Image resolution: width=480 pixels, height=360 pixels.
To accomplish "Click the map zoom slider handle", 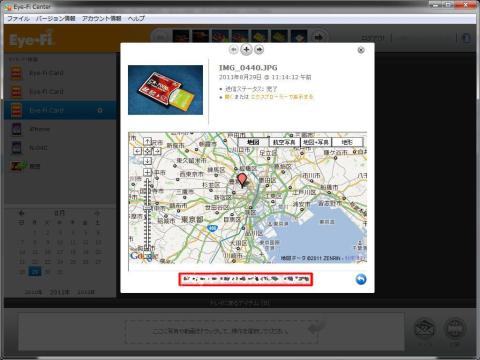I will [147, 208].
